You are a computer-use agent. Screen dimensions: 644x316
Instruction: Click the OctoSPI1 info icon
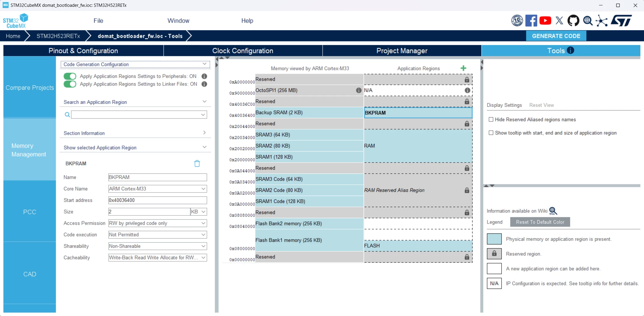point(359,90)
